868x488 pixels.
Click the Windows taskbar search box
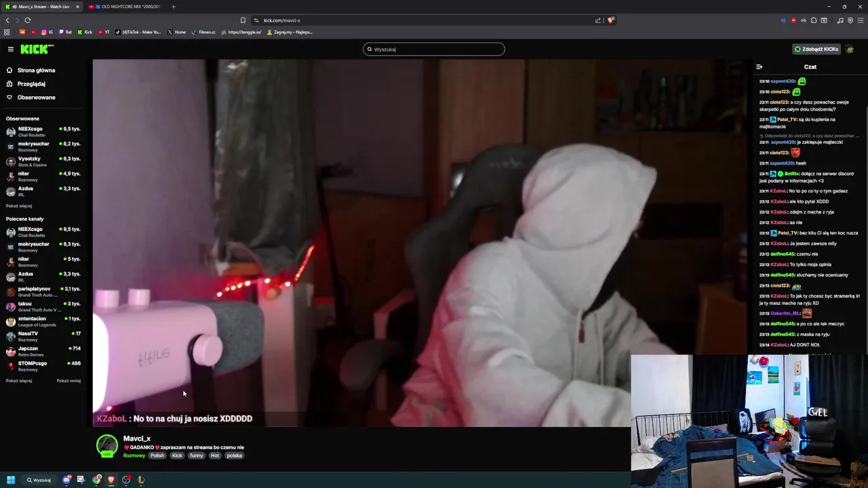point(39,480)
